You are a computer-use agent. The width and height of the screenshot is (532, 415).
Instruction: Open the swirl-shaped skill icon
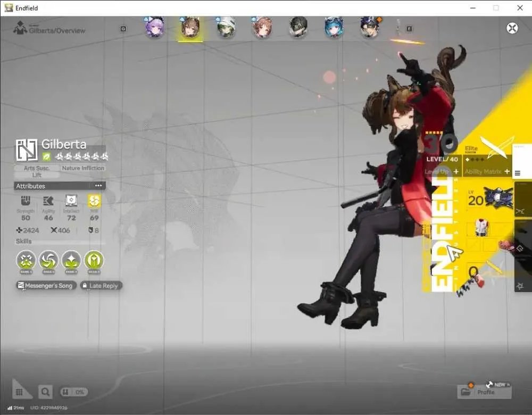tap(48, 261)
